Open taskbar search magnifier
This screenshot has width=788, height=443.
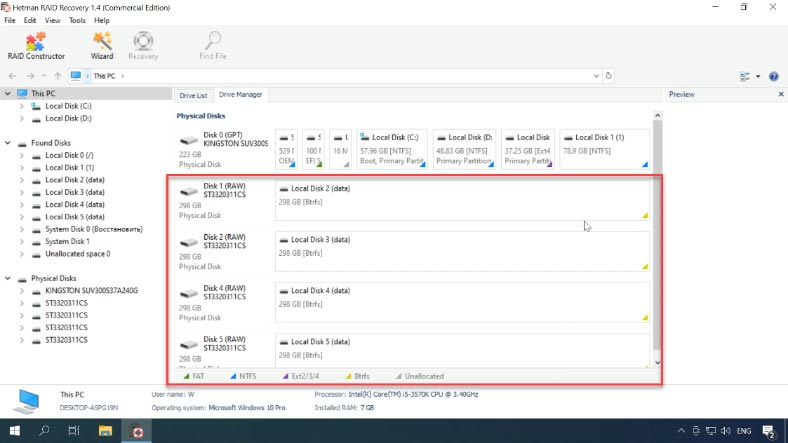click(44, 430)
